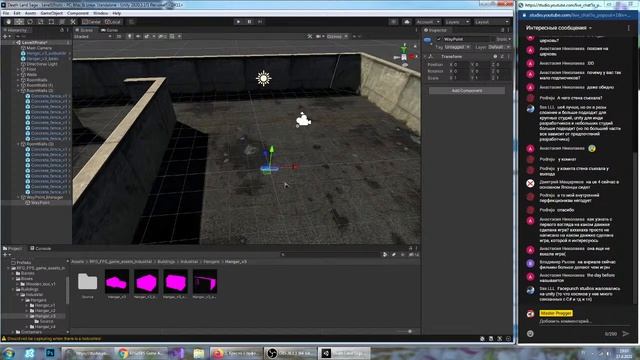Open Tag Untagged dropdown
This screenshot has height=360, width=640.
tap(457, 47)
